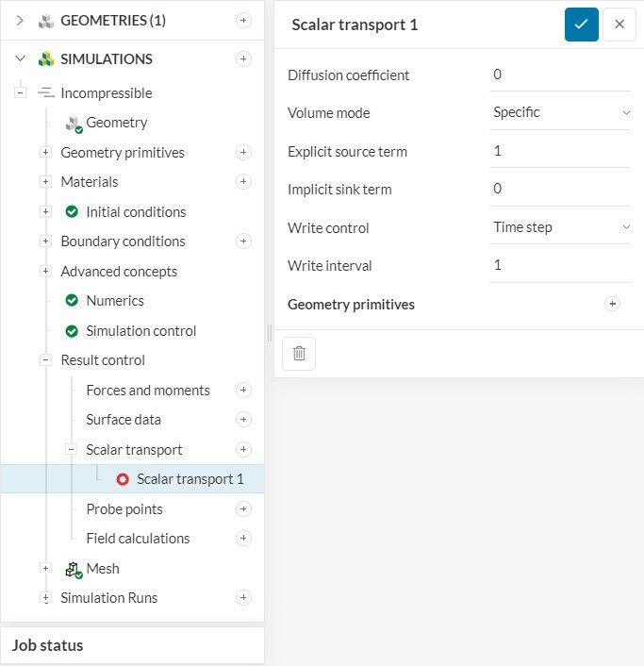Screen dimensions: 644x666
Task: Select Simulation control in the tree
Action: 140,331
